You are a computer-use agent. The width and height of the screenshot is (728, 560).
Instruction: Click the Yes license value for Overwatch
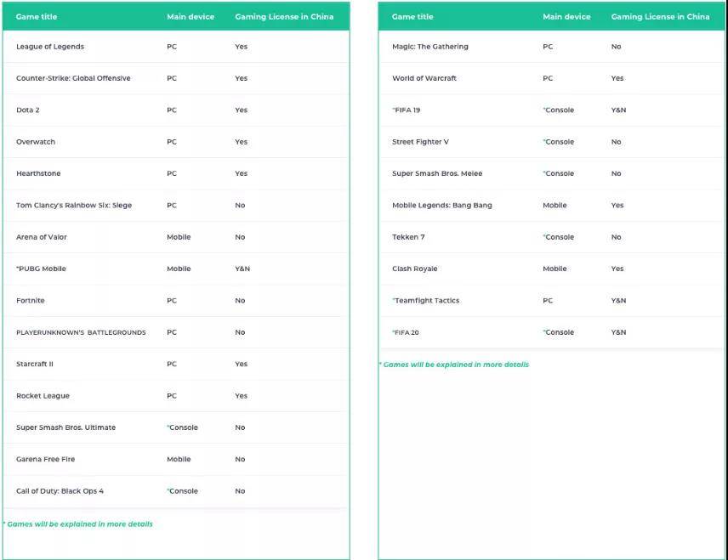(x=241, y=142)
